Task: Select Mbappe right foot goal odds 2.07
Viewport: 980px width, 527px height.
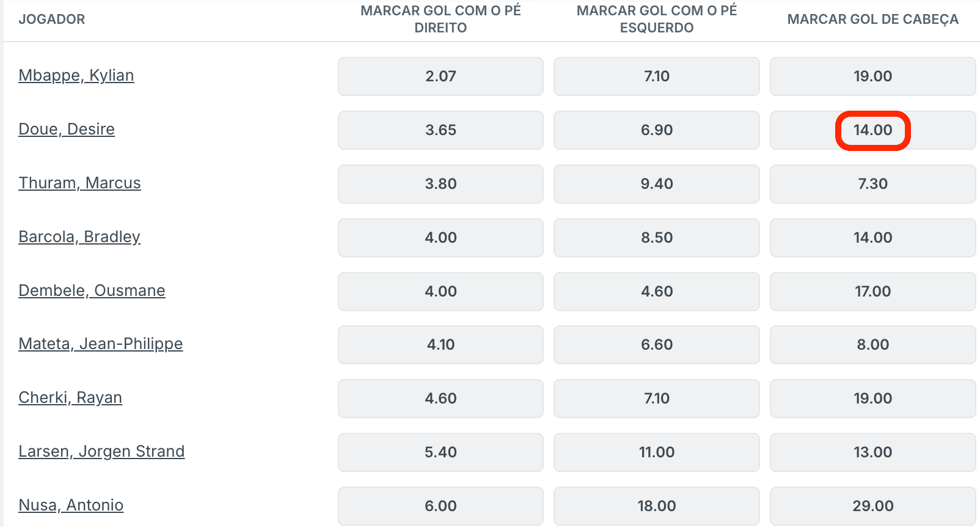Action: point(441,76)
